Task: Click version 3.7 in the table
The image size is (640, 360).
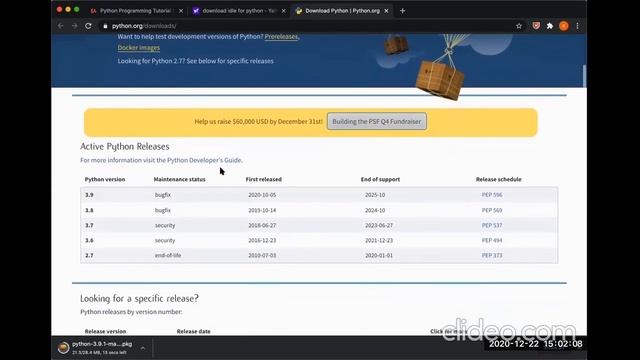Action: pos(89,225)
